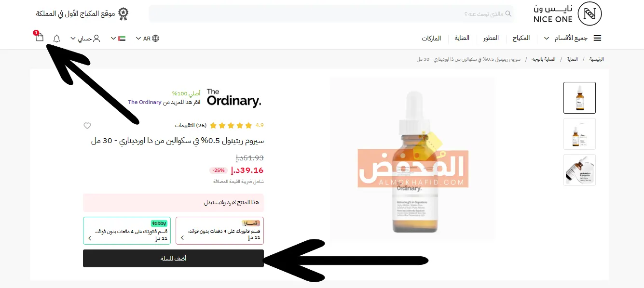Click the أضف للسلة add to cart button
This screenshot has height=288, width=644.
173,258
